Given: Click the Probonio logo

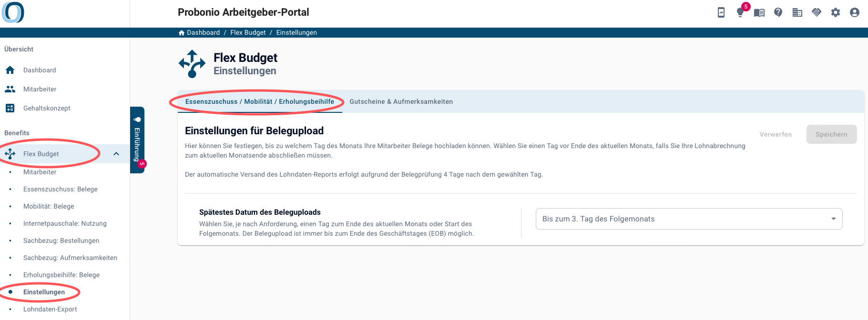Looking at the screenshot, I should (x=13, y=12).
